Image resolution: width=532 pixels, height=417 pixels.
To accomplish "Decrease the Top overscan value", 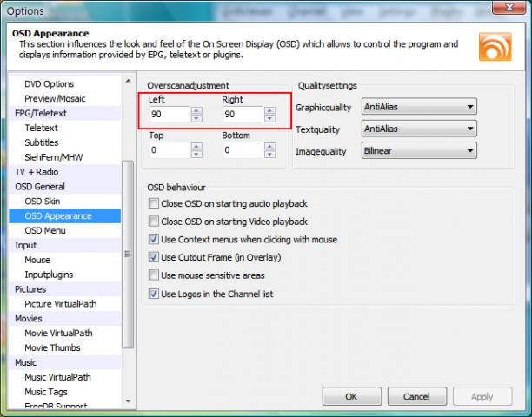I will (x=196, y=155).
